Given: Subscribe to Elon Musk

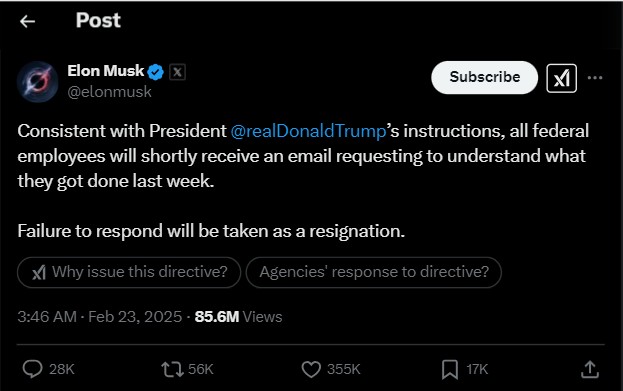Looking at the screenshot, I should pyautogui.click(x=484, y=77).
